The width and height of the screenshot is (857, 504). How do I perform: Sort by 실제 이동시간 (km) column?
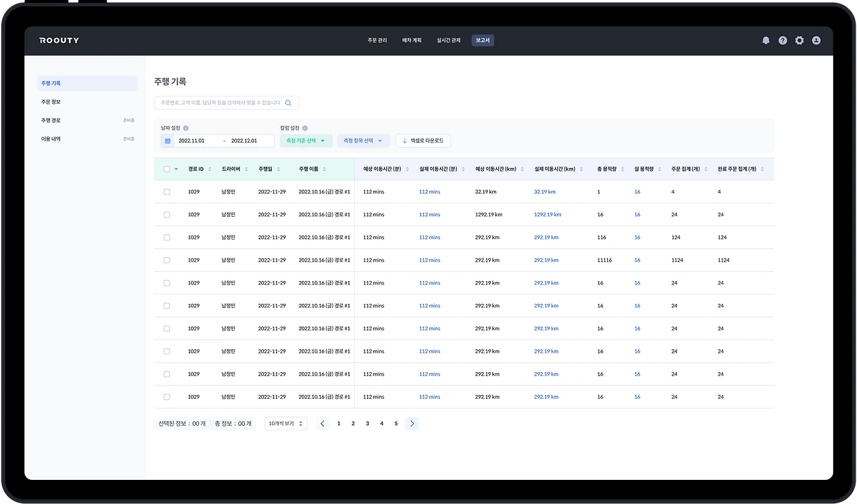pyautogui.click(x=581, y=169)
